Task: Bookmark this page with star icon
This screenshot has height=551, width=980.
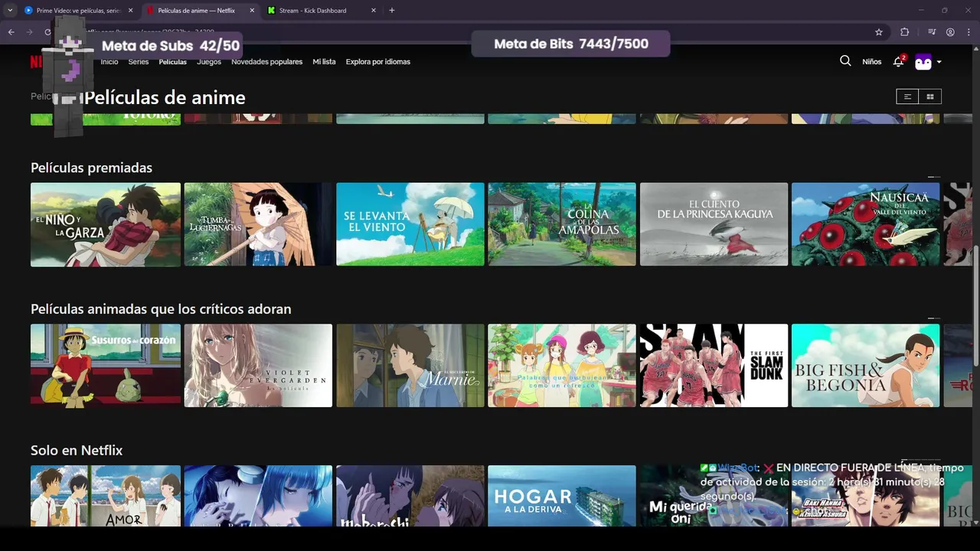Action: 879,32
